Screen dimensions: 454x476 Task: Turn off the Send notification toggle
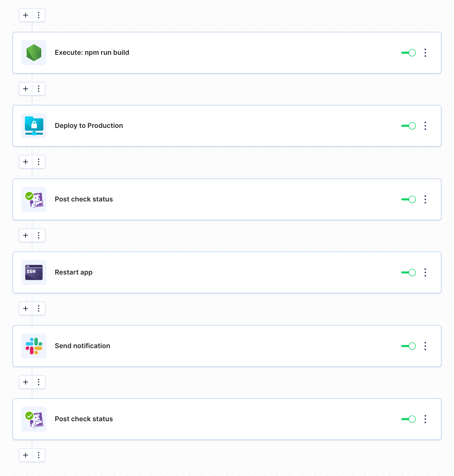pyautogui.click(x=409, y=346)
